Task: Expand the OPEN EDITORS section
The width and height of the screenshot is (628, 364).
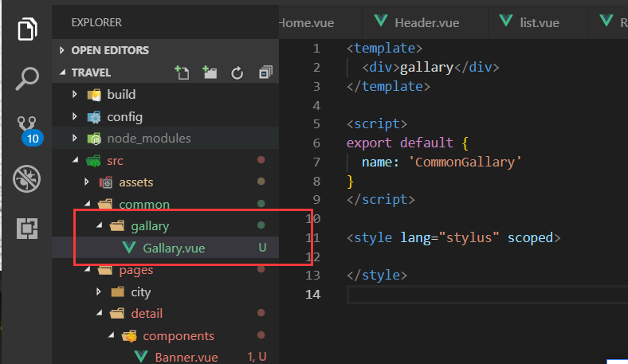Action: click(x=61, y=50)
